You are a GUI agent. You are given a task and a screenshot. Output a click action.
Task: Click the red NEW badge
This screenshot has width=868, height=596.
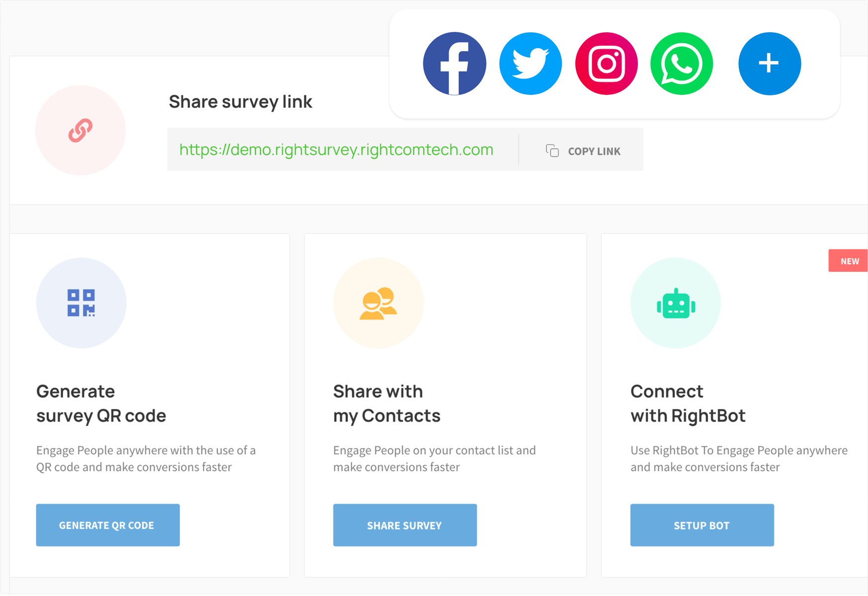pyautogui.click(x=848, y=261)
